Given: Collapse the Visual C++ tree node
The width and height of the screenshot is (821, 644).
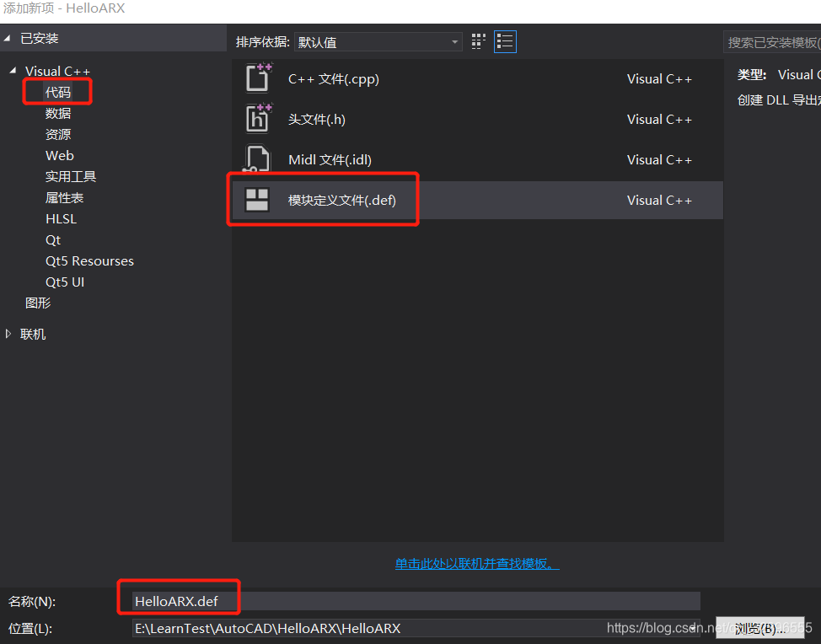Looking at the screenshot, I should pos(13,71).
